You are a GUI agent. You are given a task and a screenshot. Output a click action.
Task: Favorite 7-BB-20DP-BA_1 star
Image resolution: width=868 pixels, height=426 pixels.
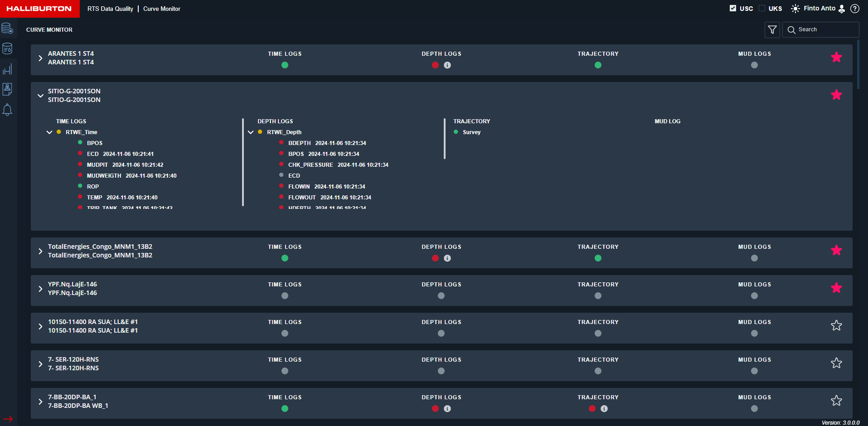tap(836, 401)
